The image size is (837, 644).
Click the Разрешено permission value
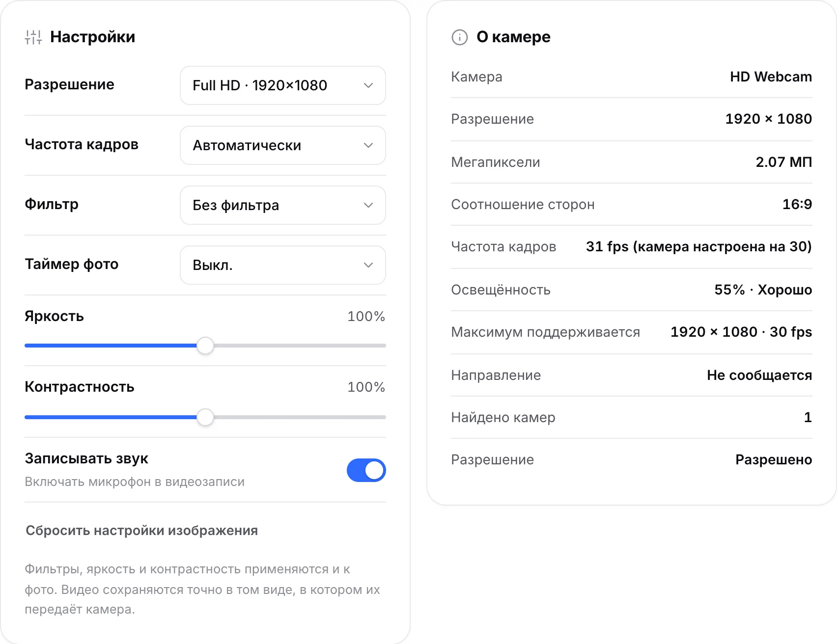pos(773,459)
